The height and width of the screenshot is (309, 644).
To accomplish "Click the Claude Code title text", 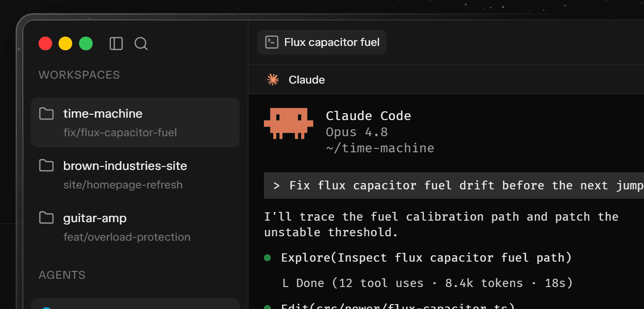I will click(368, 116).
